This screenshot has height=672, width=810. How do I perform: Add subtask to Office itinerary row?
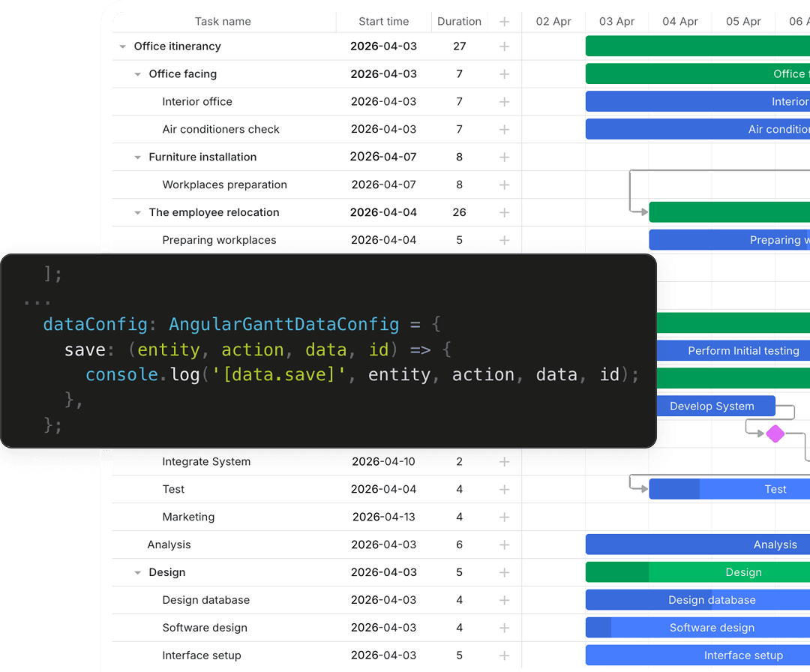[x=504, y=46]
